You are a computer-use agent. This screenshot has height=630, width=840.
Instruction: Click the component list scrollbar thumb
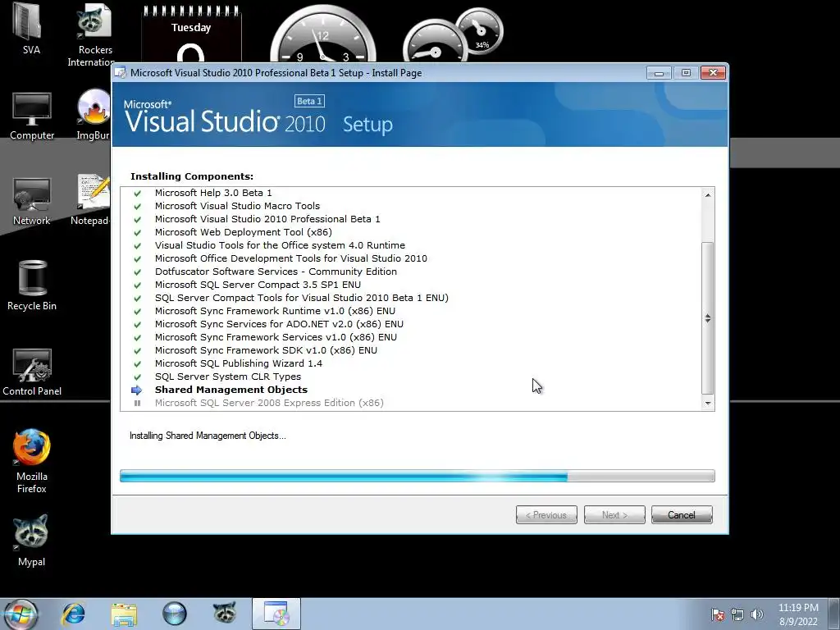(x=708, y=318)
